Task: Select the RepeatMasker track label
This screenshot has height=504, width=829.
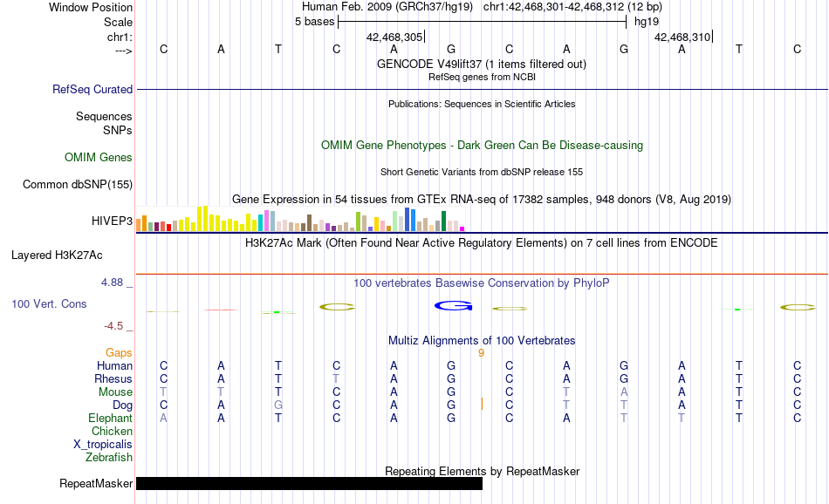Action: [x=96, y=483]
